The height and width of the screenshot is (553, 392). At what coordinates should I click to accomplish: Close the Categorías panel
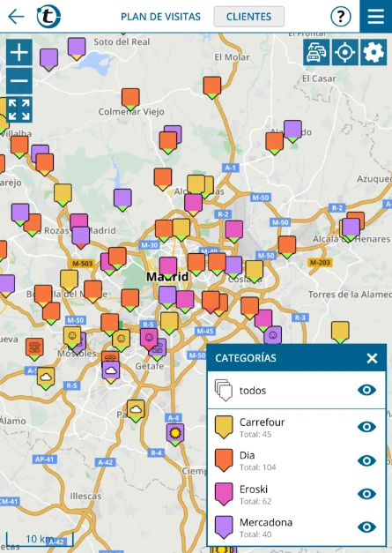[372, 358]
